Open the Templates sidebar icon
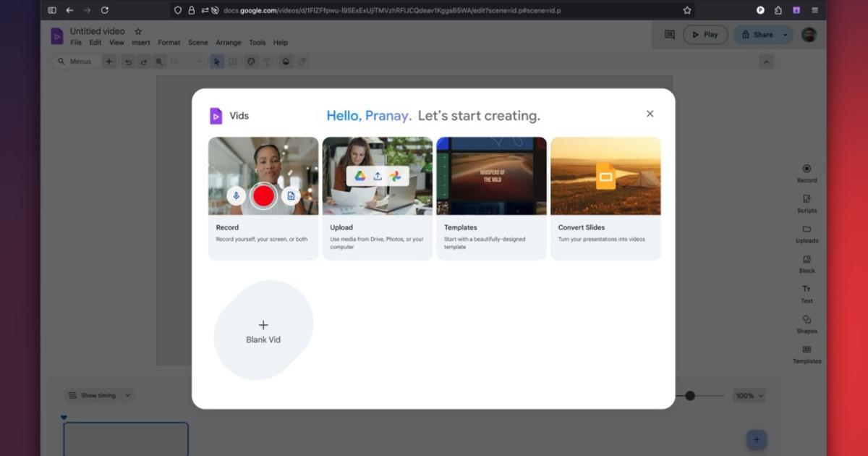Viewport: 868px width, 456px height. click(807, 350)
